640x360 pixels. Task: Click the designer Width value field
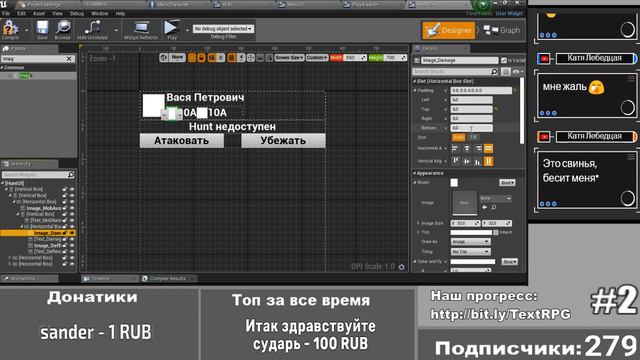click(356, 58)
